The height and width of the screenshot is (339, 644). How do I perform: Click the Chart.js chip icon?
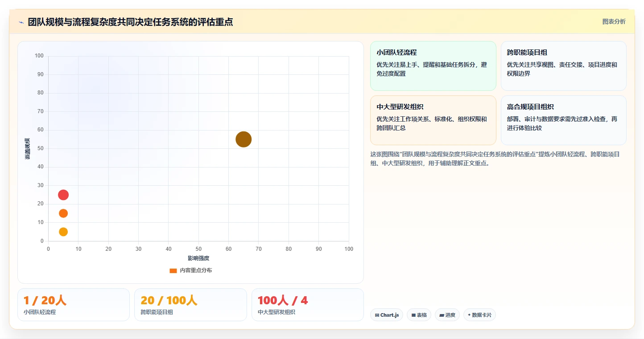377,315
